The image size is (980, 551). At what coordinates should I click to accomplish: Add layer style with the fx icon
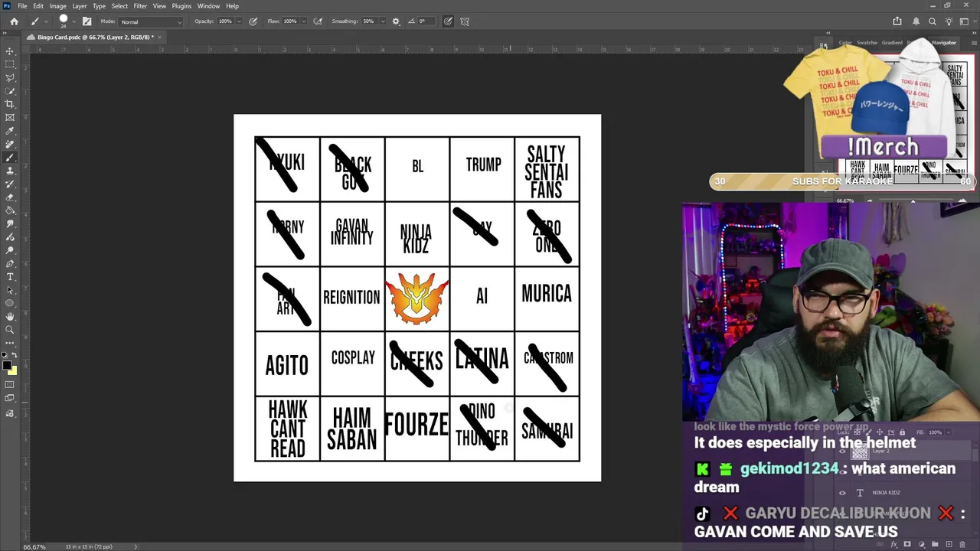tap(894, 545)
